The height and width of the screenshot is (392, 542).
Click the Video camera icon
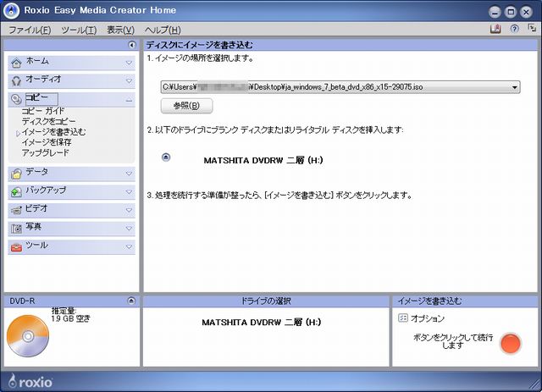point(16,210)
